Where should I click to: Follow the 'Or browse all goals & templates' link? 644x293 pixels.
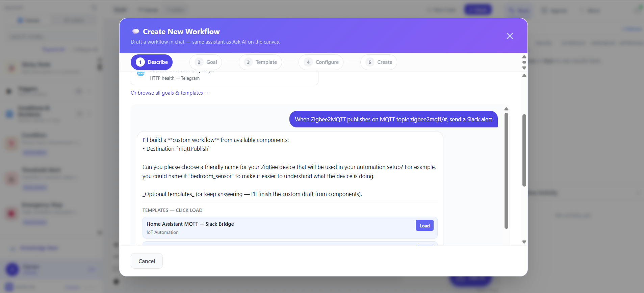(170, 93)
